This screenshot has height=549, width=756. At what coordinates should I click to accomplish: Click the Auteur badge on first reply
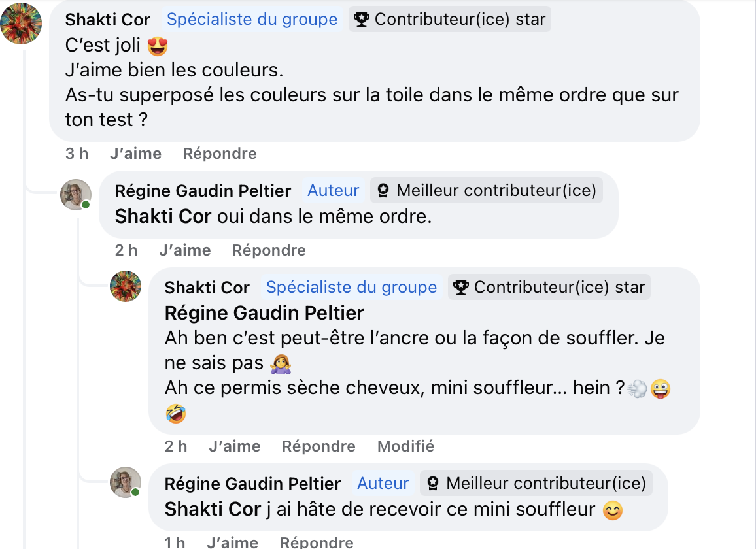334,191
